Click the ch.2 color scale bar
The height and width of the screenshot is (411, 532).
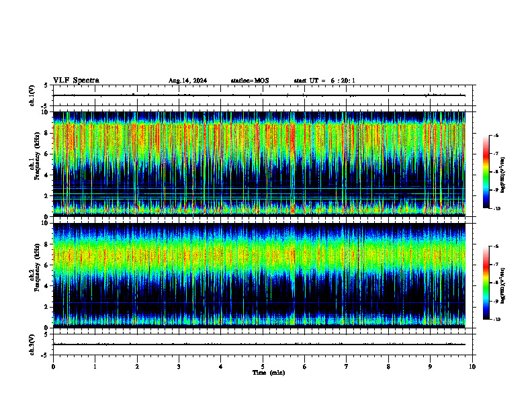pyautogui.click(x=486, y=283)
